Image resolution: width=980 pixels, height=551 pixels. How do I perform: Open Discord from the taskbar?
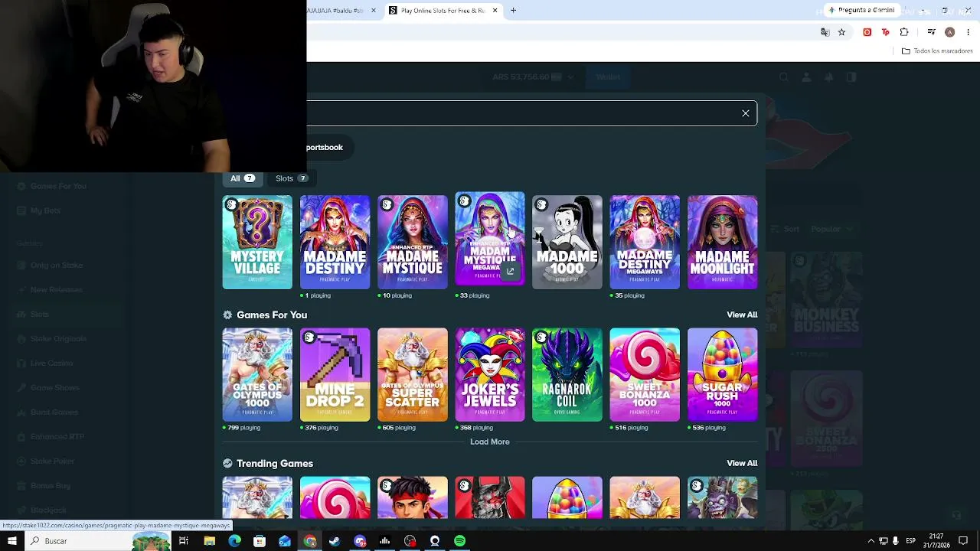pos(360,541)
